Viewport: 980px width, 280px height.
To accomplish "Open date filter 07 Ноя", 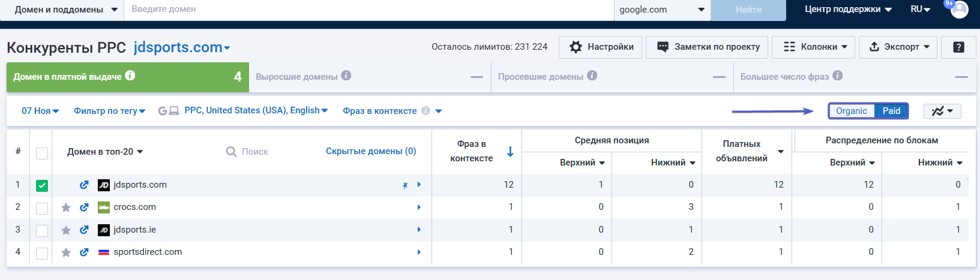I will (40, 111).
